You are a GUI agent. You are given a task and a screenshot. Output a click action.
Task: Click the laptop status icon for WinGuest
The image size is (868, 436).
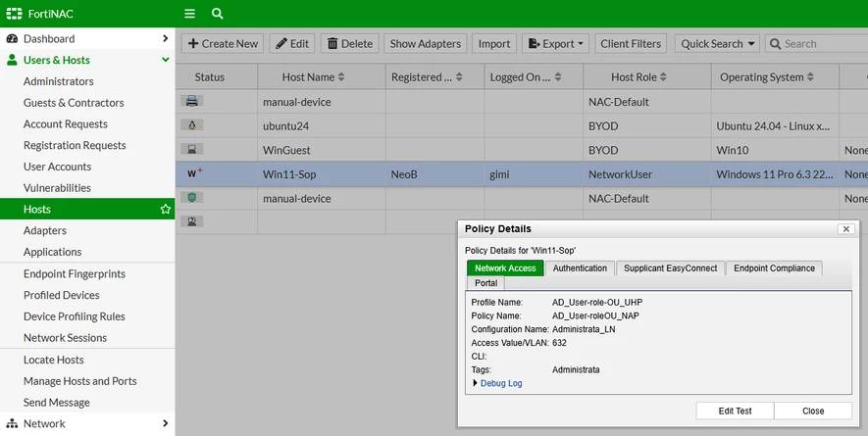pyautogui.click(x=192, y=149)
